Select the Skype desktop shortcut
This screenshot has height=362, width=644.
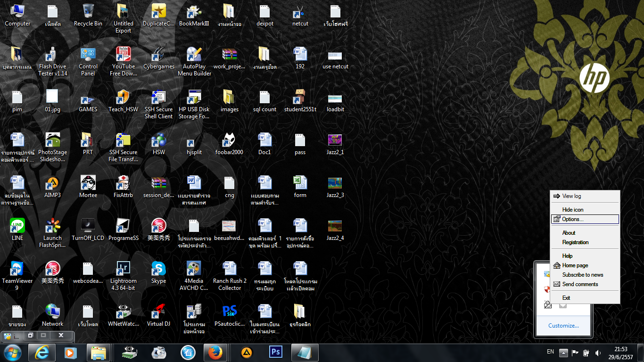tap(158, 272)
